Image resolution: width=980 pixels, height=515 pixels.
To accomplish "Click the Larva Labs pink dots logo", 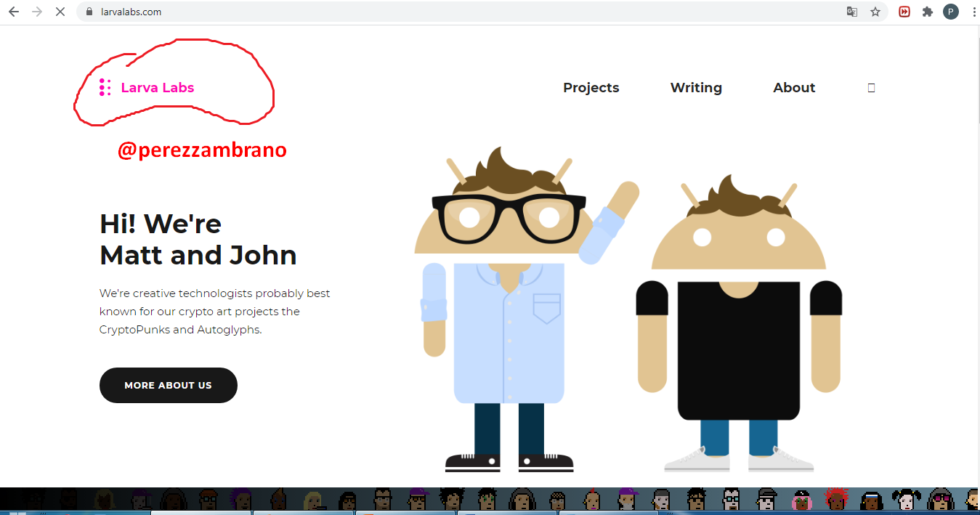I will [105, 87].
